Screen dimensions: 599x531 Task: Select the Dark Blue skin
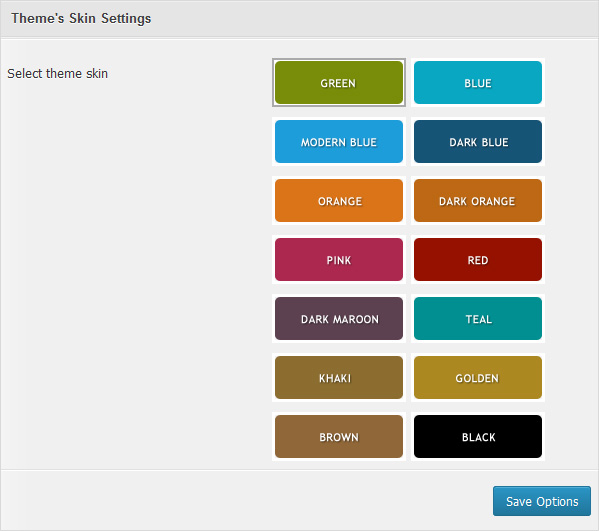[x=478, y=142]
